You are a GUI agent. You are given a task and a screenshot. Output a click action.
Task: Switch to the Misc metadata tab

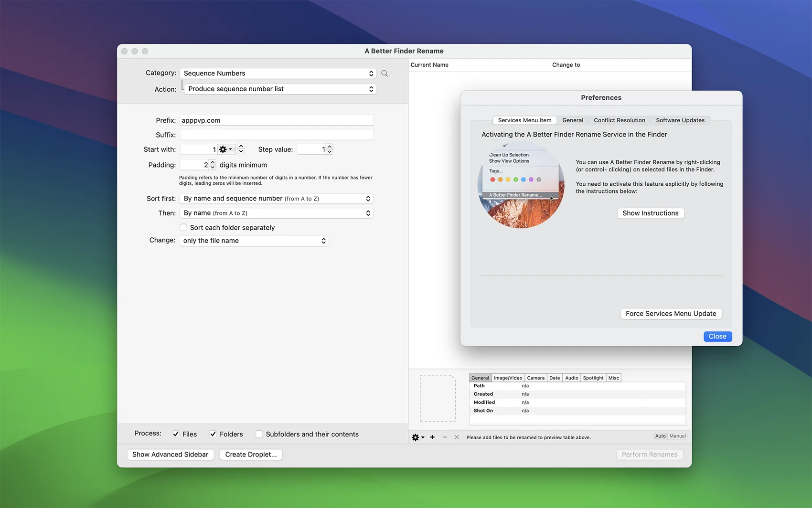coord(614,378)
